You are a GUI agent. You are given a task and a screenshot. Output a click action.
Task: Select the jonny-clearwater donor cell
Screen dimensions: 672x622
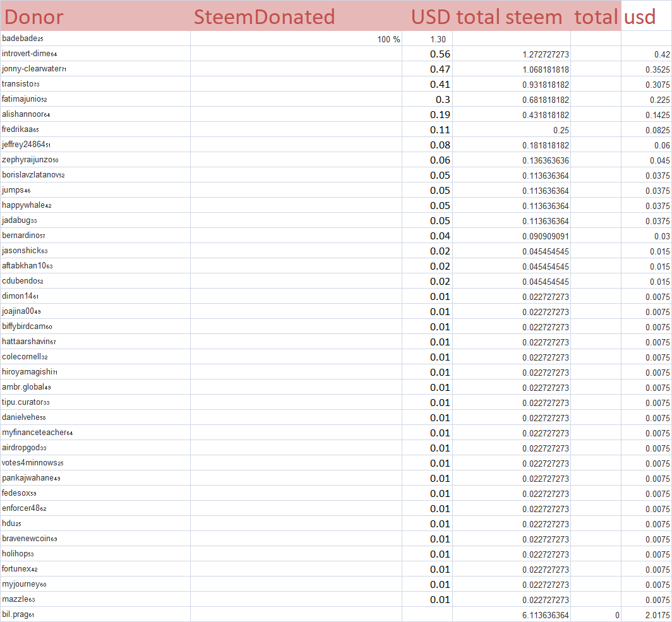pyautogui.click(x=95, y=69)
